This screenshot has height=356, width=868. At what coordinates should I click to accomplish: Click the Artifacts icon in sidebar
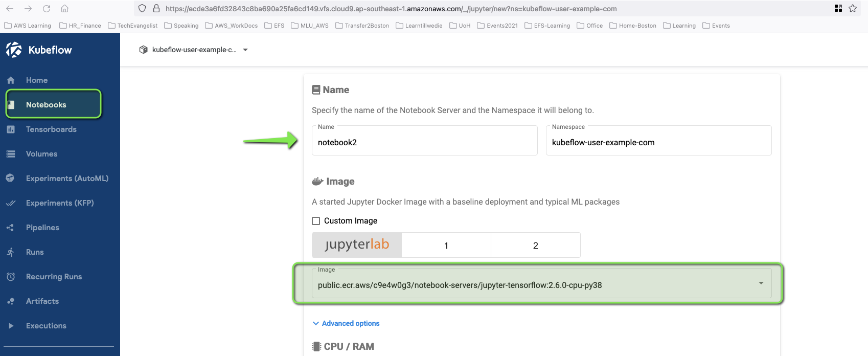pyautogui.click(x=10, y=301)
